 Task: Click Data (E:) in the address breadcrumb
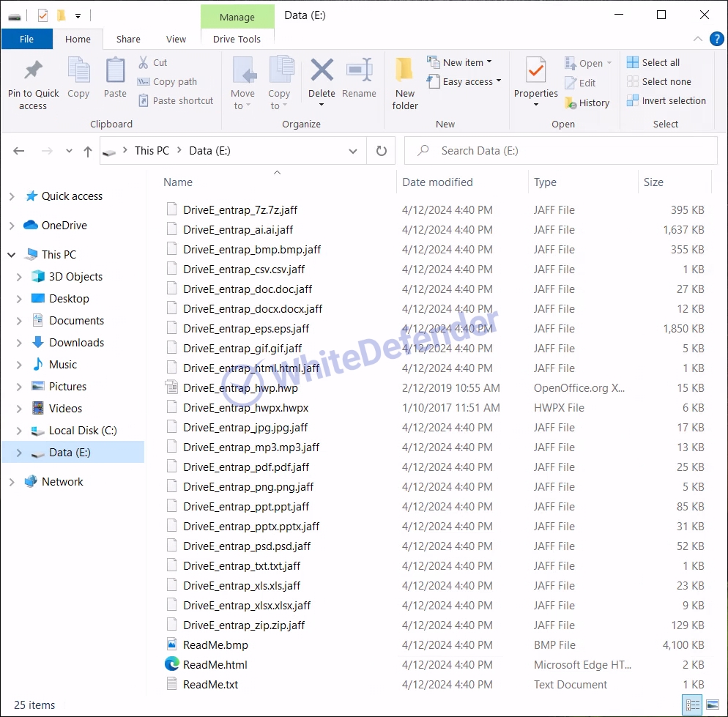coord(209,151)
